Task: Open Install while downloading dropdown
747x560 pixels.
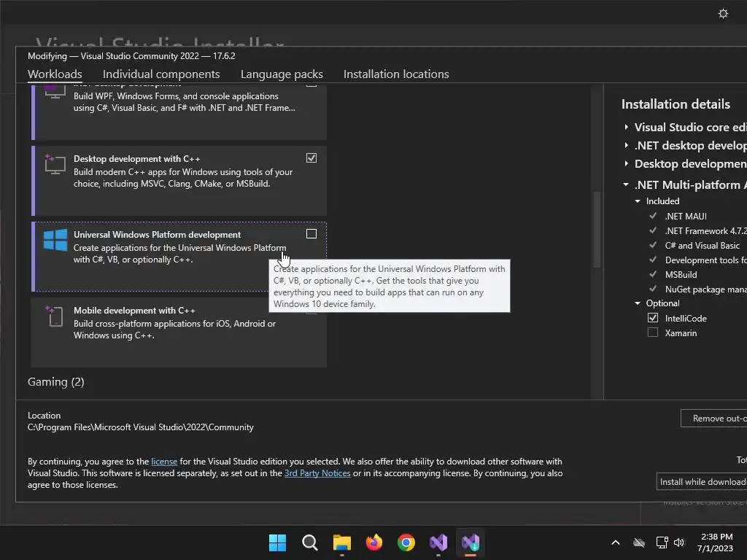Action: click(x=701, y=482)
